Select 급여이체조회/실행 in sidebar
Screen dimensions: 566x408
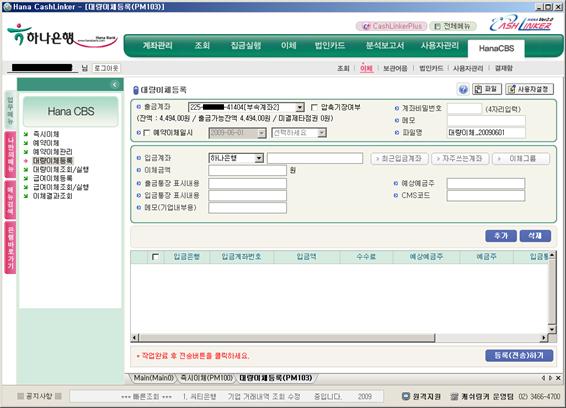click(61, 187)
